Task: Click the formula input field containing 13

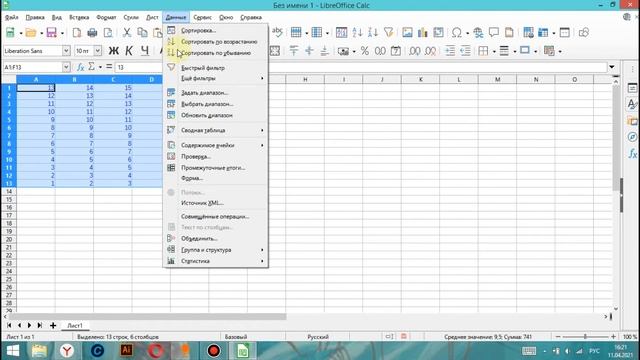Action: pyautogui.click(x=360, y=67)
